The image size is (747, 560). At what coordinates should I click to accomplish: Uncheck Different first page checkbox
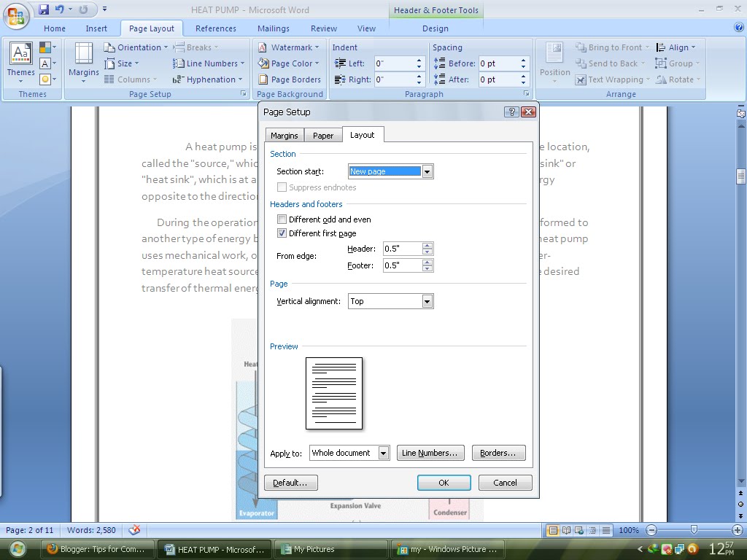[282, 233]
